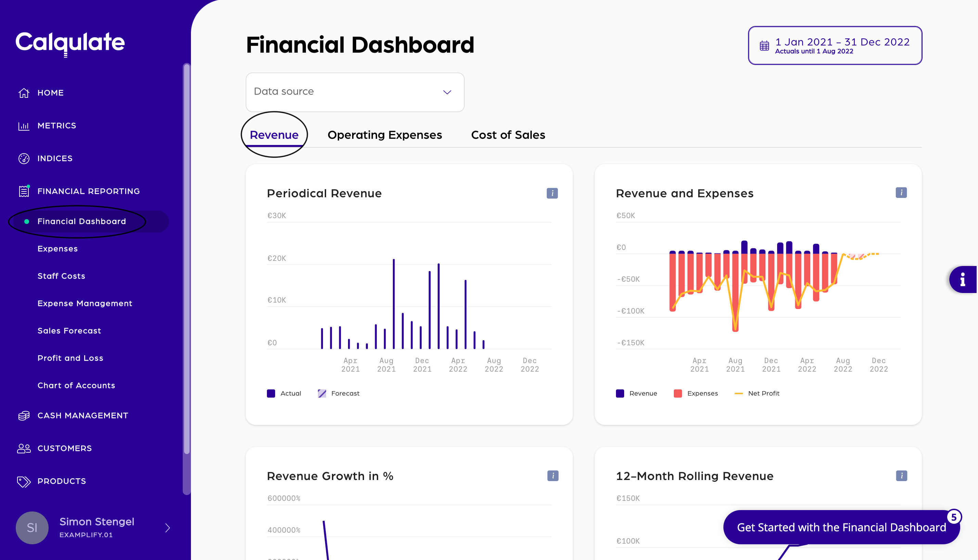Screen dimensions: 978x560
Task: Click the Products tag icon
Action: point(24,481)
